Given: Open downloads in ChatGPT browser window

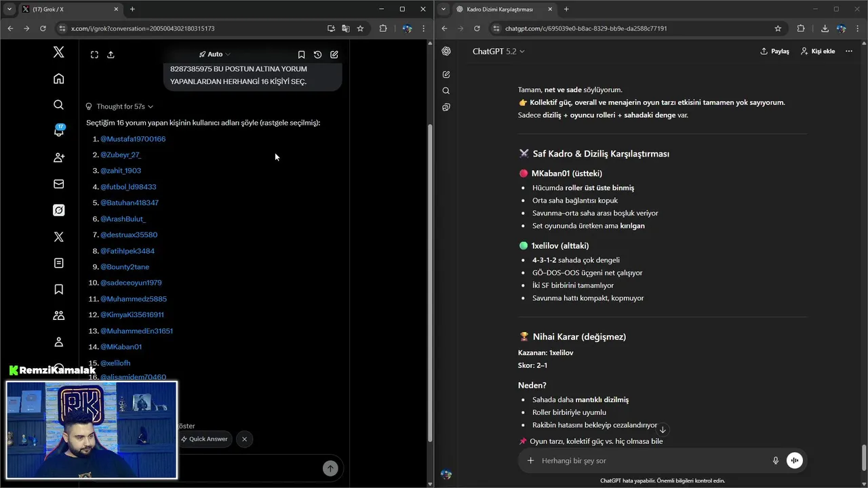Looking at the screenshot, I should point(825,28).
